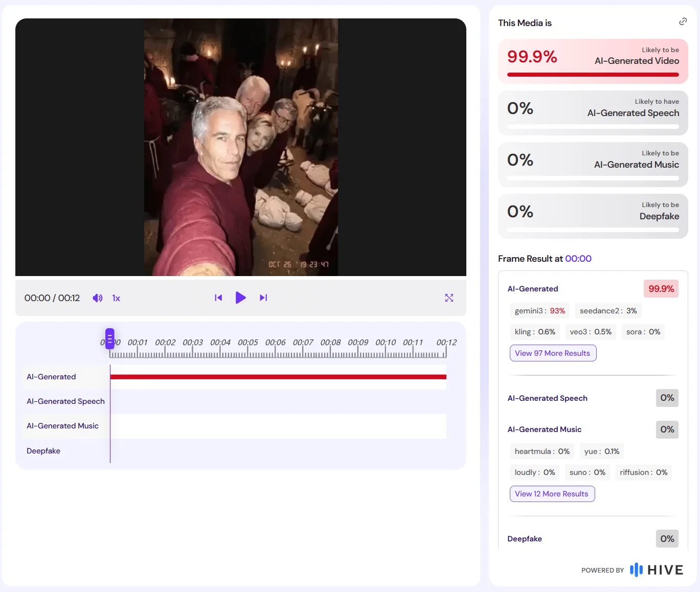Click the AI-Generated Music 0% frame badge
This screenshot has width=700, height=592.
point(667,429)
